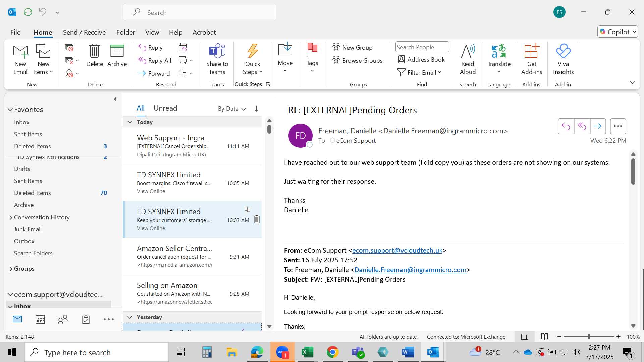
Task: Click the Get Add-ins icon
Action: pyautogui.click(x=532, y=60)
